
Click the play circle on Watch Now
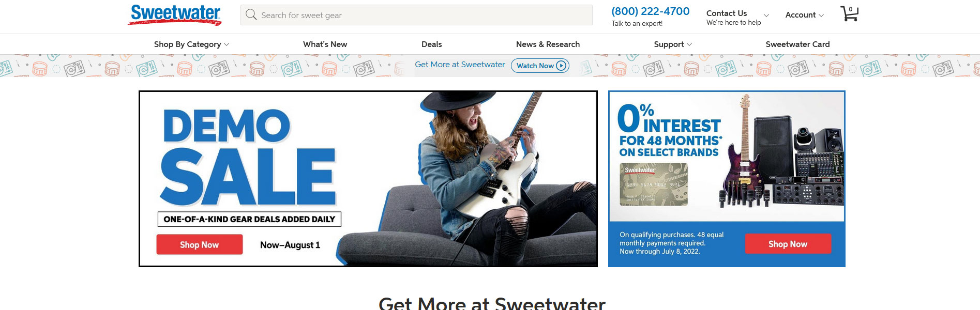tap(561, 66)
